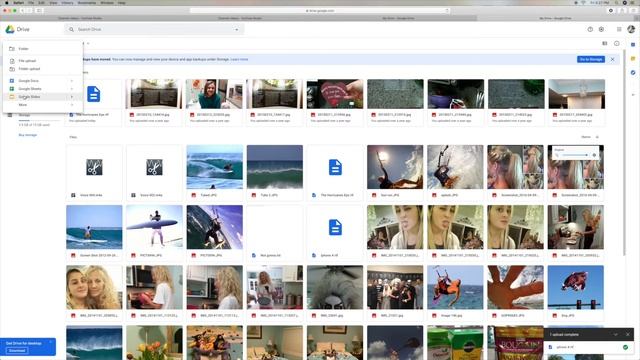Open the red hand closeup photo
Screen dimensions: 640x360
(516, 287)
